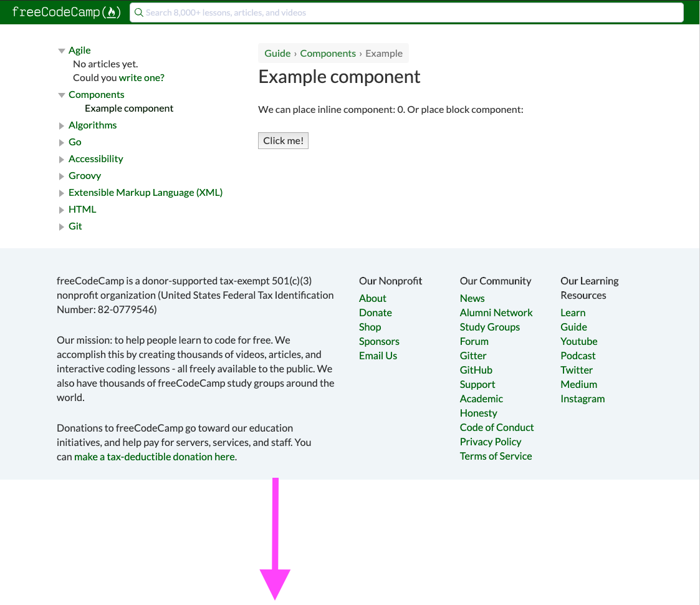Visit the Twitter footer link
700x605 pixels.
point(577,369)
